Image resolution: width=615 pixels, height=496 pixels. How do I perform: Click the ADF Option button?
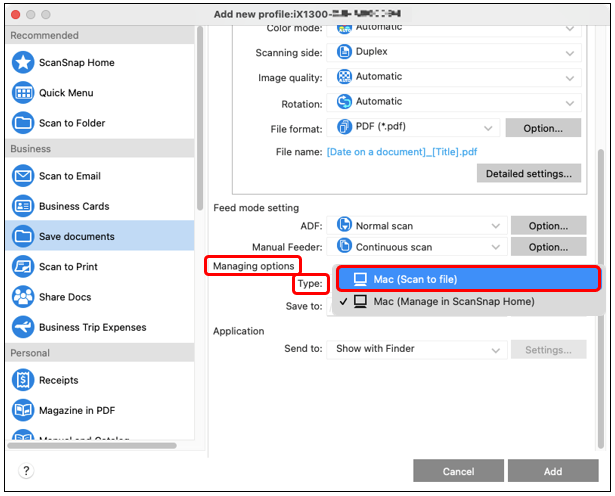click(x=548, y=225)
